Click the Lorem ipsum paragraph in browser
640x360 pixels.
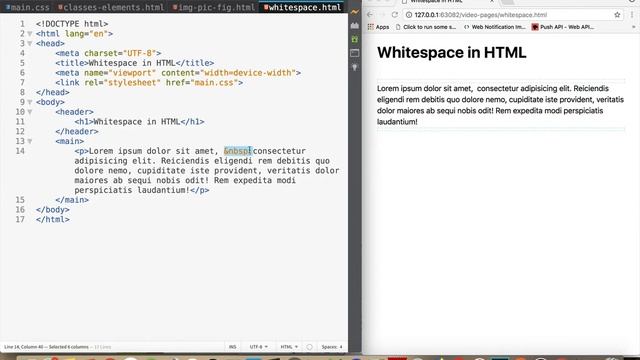coord(500,105)
